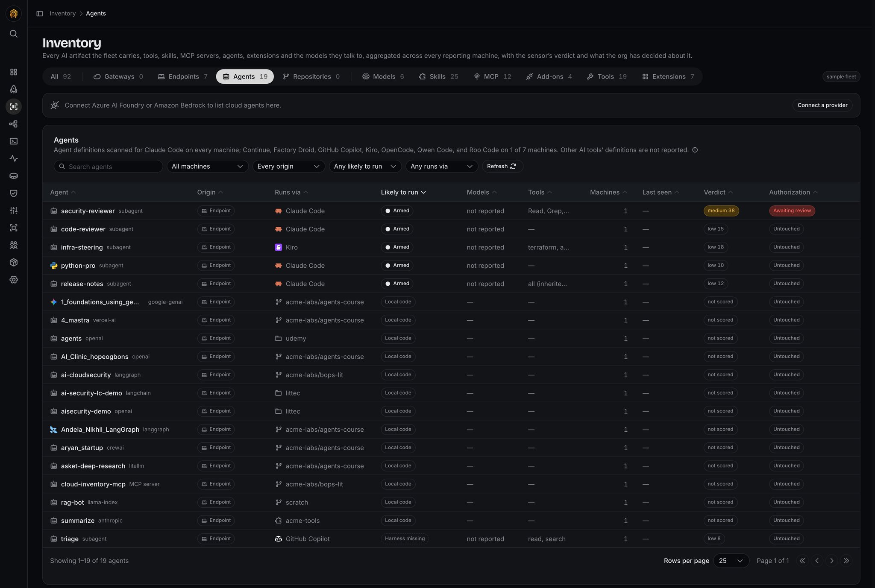Click the Awaiting review badge for security-reviewer
This screenshot has height=588, width=875.
point(792,211)
